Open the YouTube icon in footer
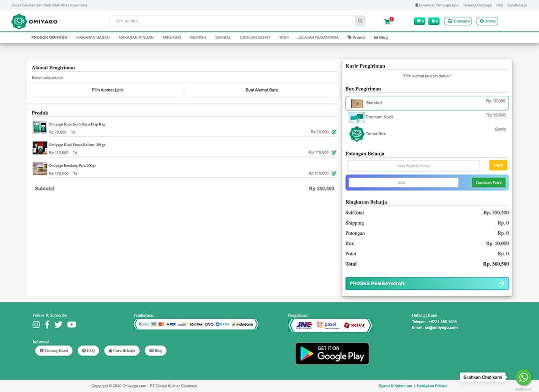This screenshot has height=392, width=539. (72, 325)
